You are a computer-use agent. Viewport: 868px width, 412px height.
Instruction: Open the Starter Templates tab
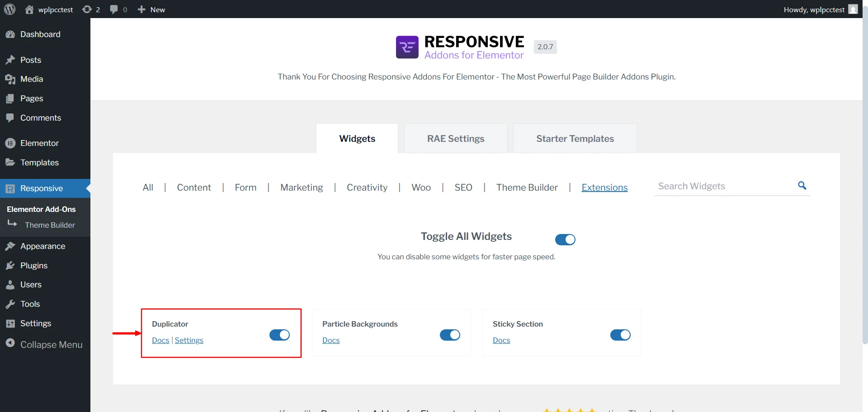pos(575,139)
